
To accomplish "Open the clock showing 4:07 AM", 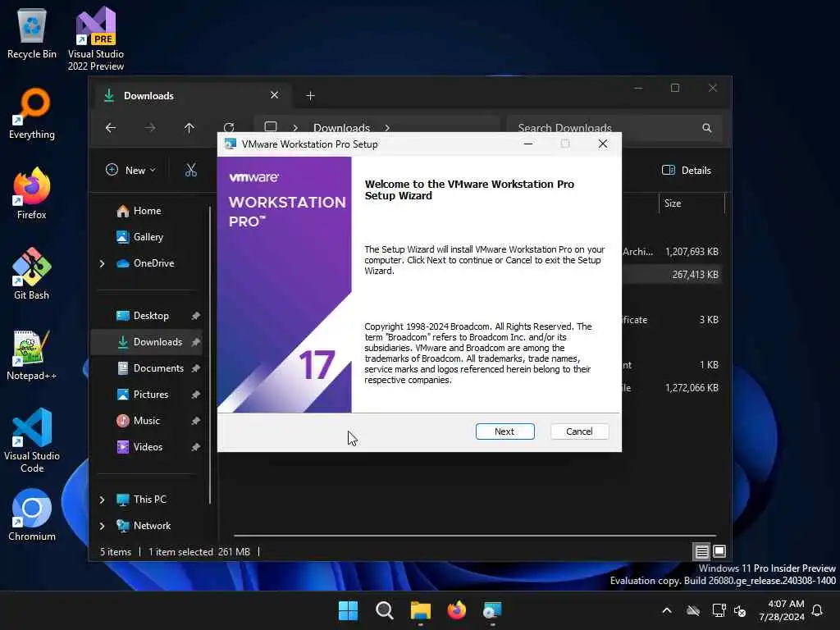I will click(x=782, y=610).
